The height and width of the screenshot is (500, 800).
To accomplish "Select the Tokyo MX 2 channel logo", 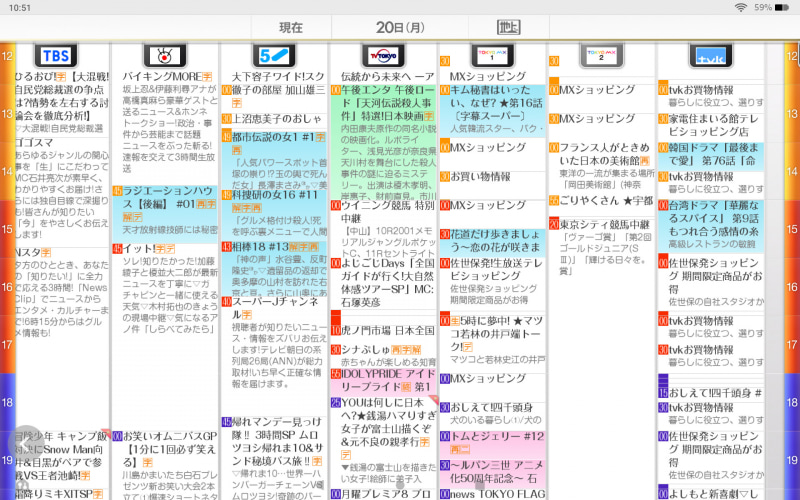I will click(602, 56).
